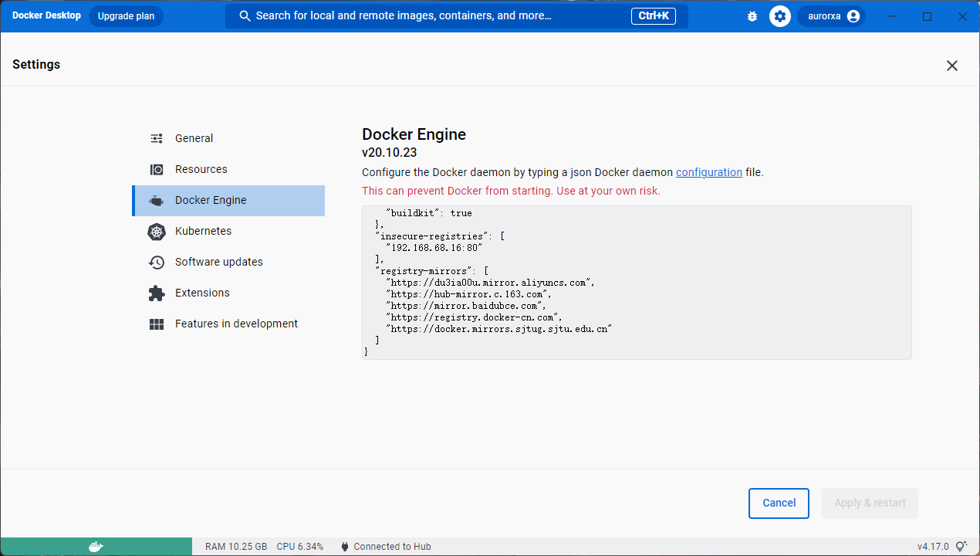This screenshot has height=556, width=980.
Task: Click the "insecure-registries" key line
Action: [440, 236]
